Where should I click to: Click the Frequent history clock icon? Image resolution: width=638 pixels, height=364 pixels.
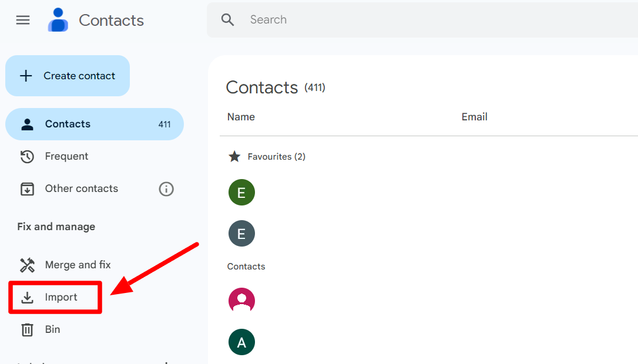(27, 156)
